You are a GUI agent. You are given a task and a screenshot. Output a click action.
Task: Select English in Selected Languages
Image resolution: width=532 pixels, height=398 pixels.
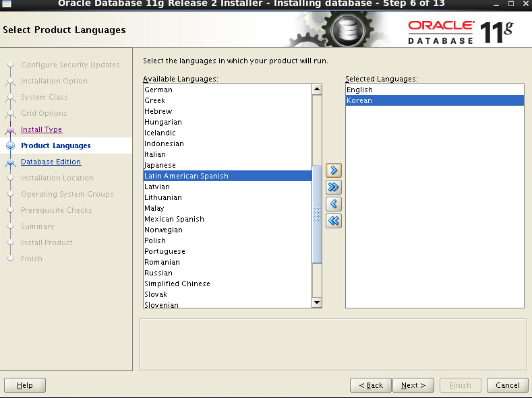[x=435, y=90]
